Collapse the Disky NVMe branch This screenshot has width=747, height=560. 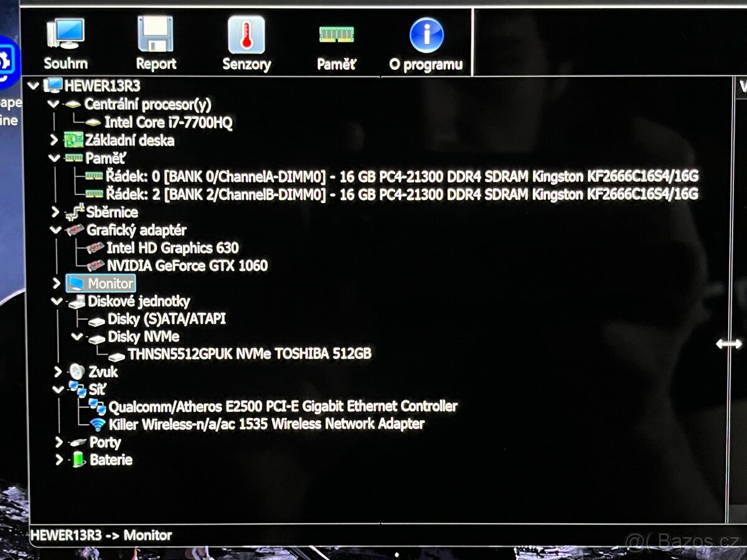click(77, 337)
